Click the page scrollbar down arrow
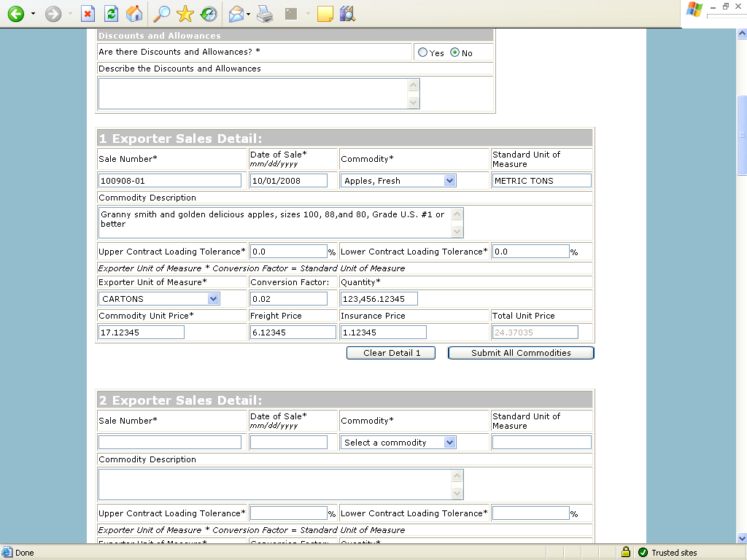Screen dimensions: 747x560 [x=742, y=538]
